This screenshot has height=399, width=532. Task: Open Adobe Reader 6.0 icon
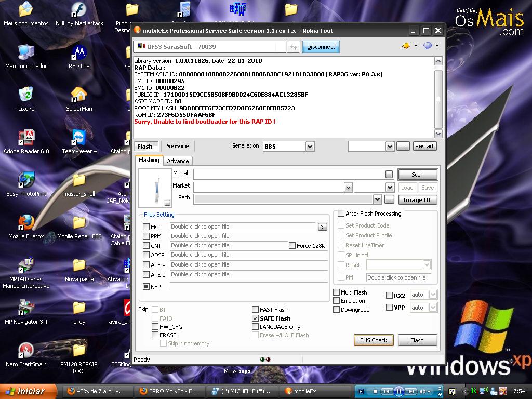coord(26,142)
